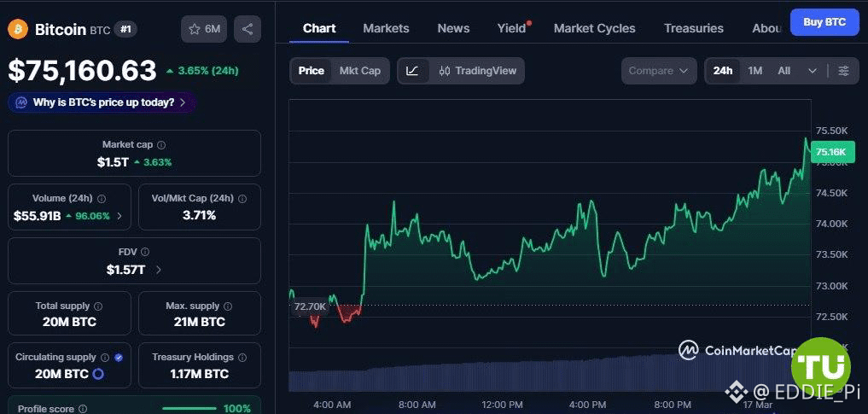Viewport: 868px width, 414px height.
Task: Open the Chart tab
Action: [x=319, y=28]
